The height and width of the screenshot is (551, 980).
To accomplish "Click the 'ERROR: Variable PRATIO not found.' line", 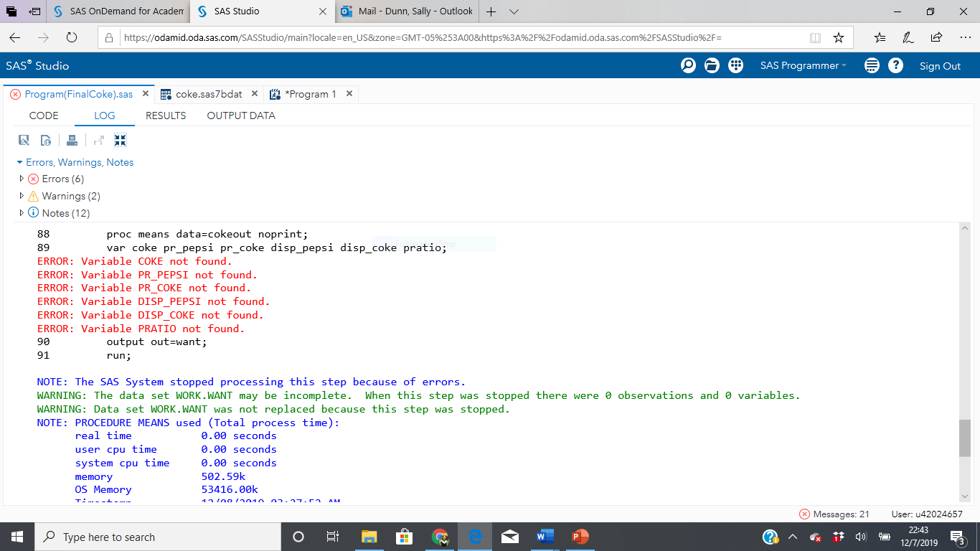I will tap(141, 329).
